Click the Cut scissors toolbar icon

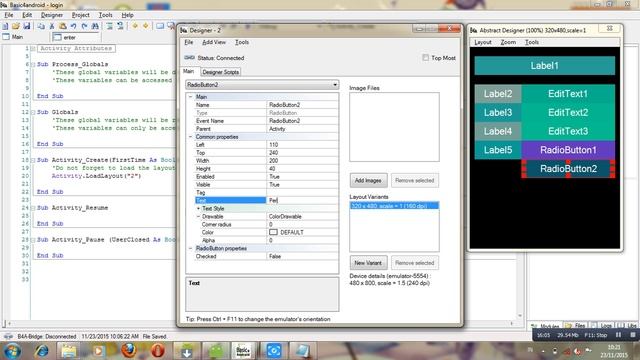pos(52,26)
